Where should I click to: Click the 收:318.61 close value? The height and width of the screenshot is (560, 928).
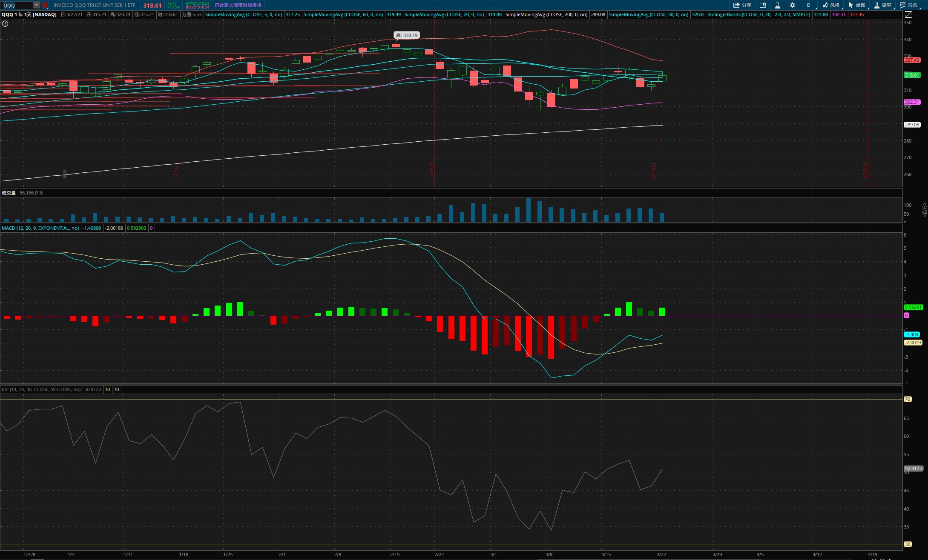[x=168, y=14]
